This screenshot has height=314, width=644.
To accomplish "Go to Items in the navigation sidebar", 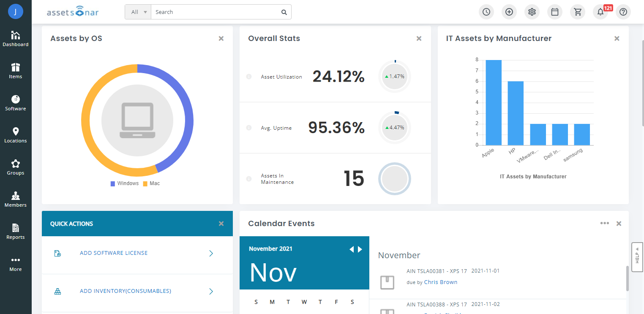I will (x=16, y=71).
